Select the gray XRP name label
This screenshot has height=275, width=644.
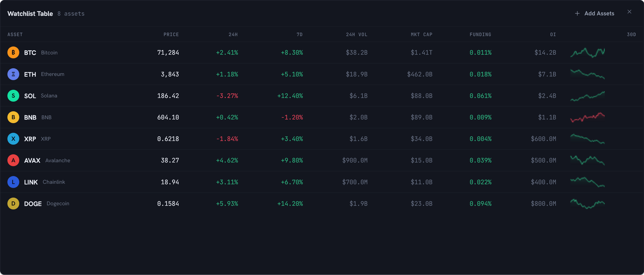[x=46, y=139]
